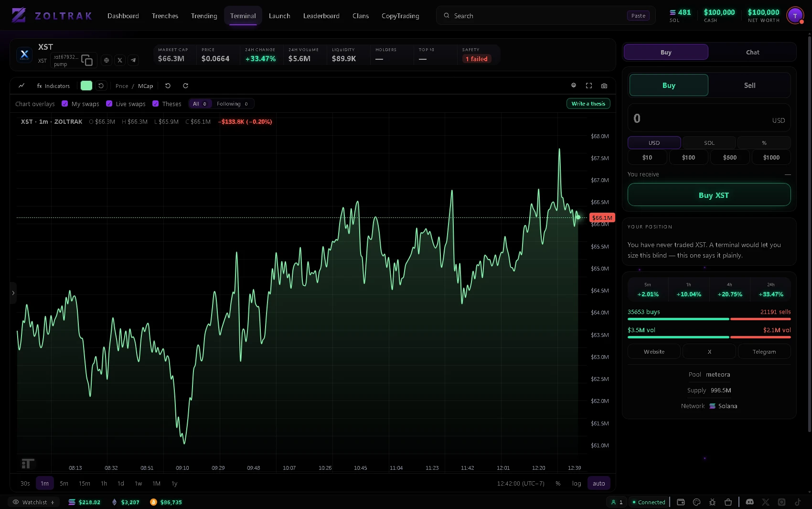Viewport: 812px width, 509px height.
Task: Click the Buy XST button
Action: (x=709, y=195)
